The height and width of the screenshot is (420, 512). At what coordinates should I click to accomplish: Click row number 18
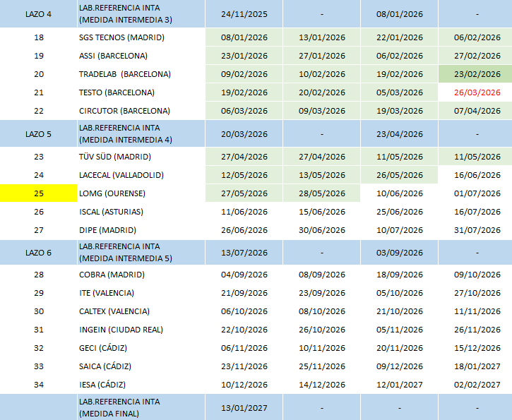(39, 37)
